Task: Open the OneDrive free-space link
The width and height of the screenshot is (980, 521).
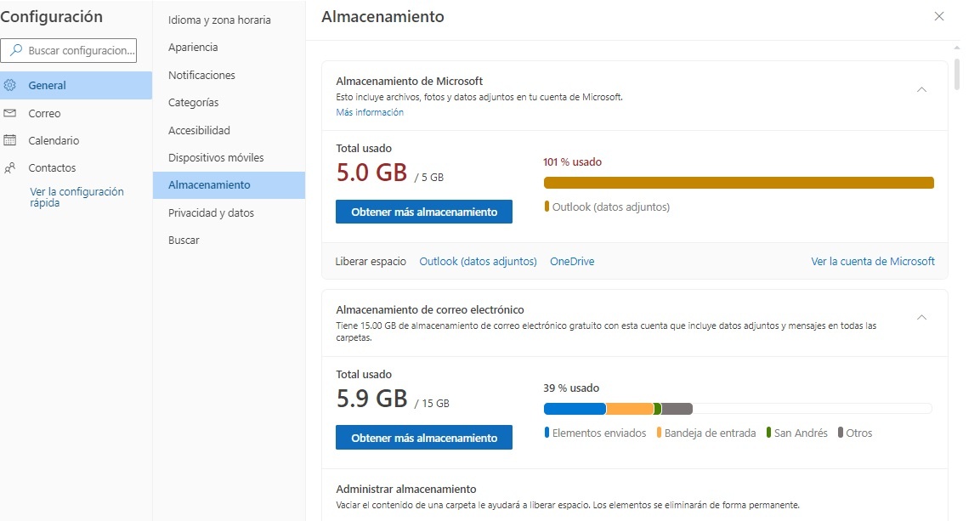Action: click(572, 261)
